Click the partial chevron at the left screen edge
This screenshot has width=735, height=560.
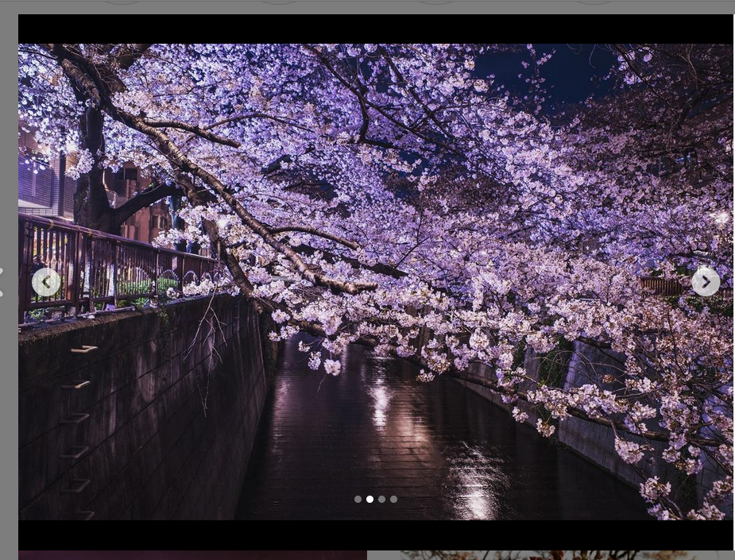[x=2, y=282]
